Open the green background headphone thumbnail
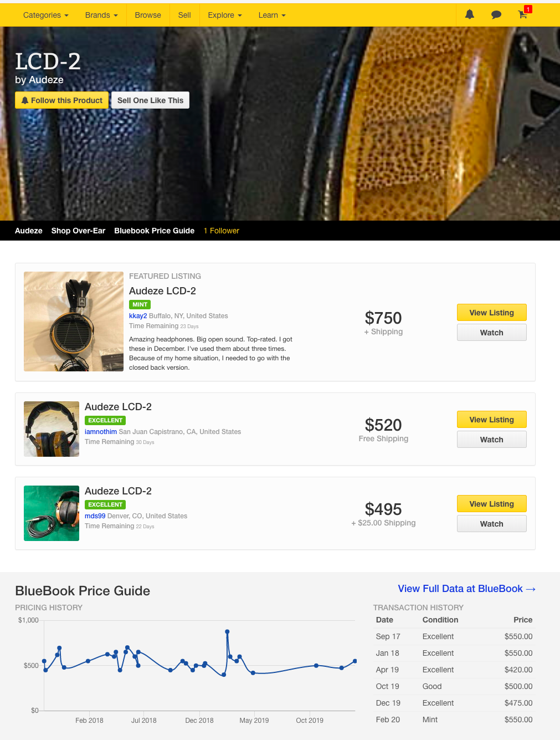The height and width of the screenshot is (740, 560). tap(52, 513)
